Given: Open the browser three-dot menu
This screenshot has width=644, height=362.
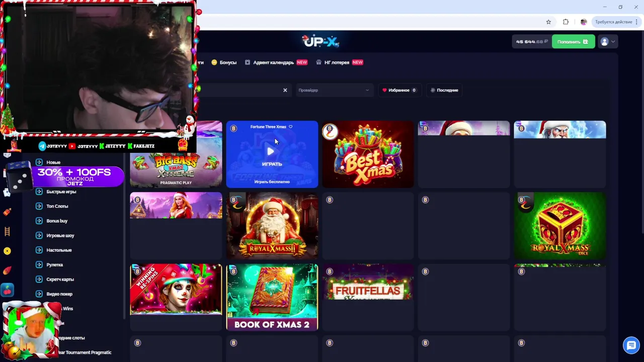Looking at the screenshot, I should [637, 22].
